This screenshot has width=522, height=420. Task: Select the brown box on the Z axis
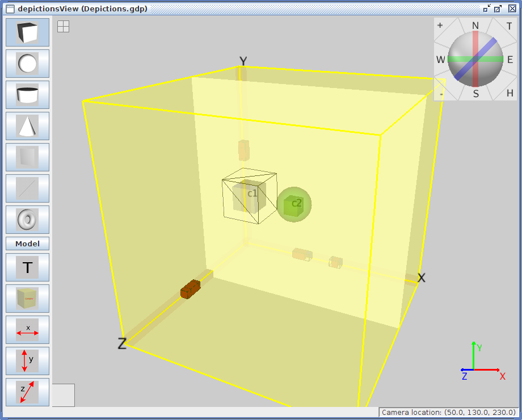pos(191,289)
